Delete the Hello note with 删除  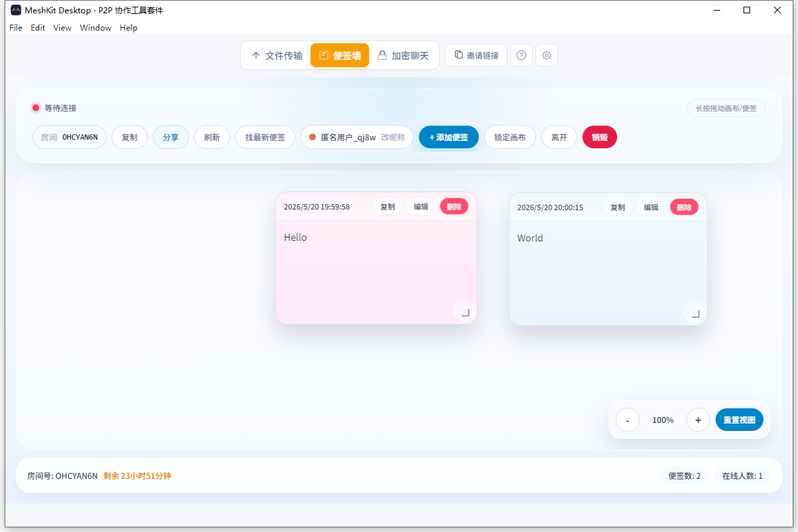click(454, 207)
